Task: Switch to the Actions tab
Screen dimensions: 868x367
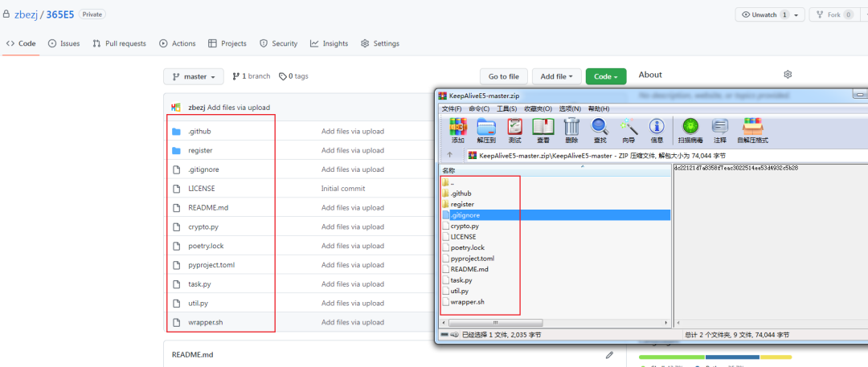Action: 177,43
